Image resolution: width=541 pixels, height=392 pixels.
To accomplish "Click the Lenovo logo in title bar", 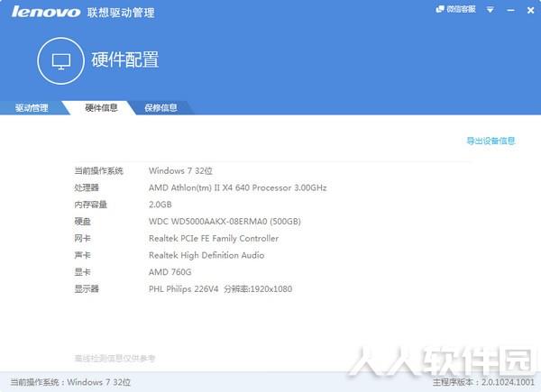I will click(46, 12).
